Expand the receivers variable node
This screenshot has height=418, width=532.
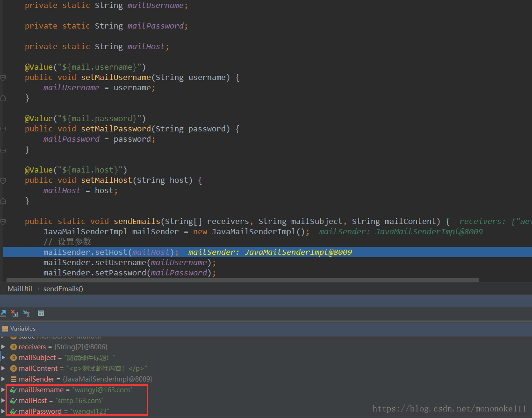click(x=3, y=347)
